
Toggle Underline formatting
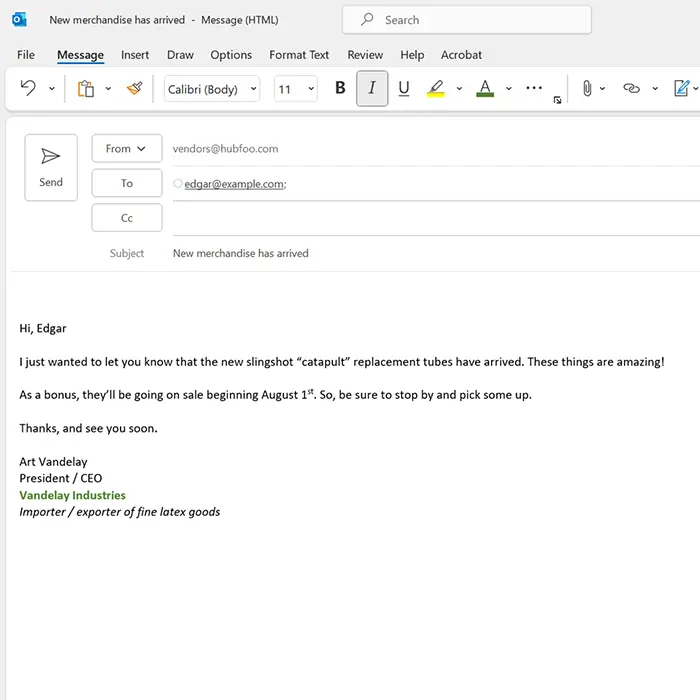pos(404,88)
